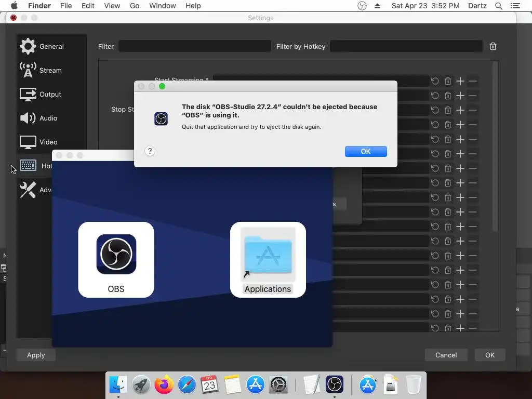Click the menu bar date and time
Image resolution: width=532 pixels, height=399 pixels.
pos(425,6)
